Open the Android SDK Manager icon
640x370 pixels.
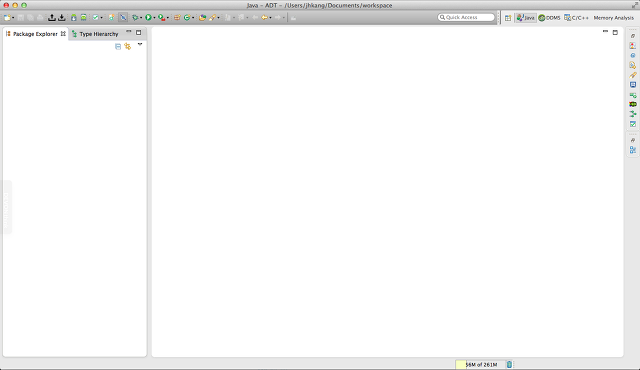click(x=73, y=18)
